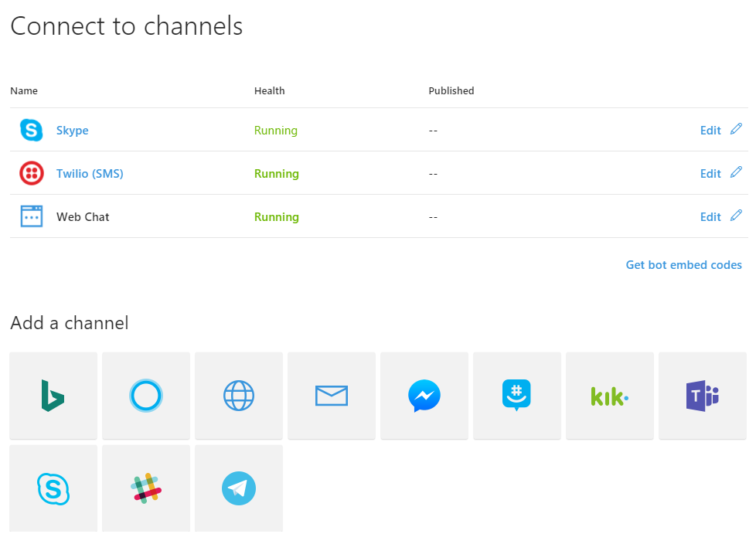Click Published value in Web Chat row

(433, 218)
